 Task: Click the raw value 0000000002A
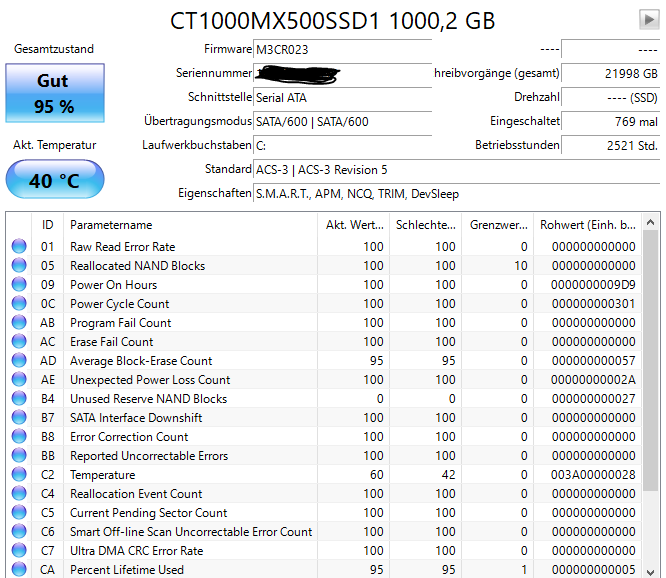point(593,380)
